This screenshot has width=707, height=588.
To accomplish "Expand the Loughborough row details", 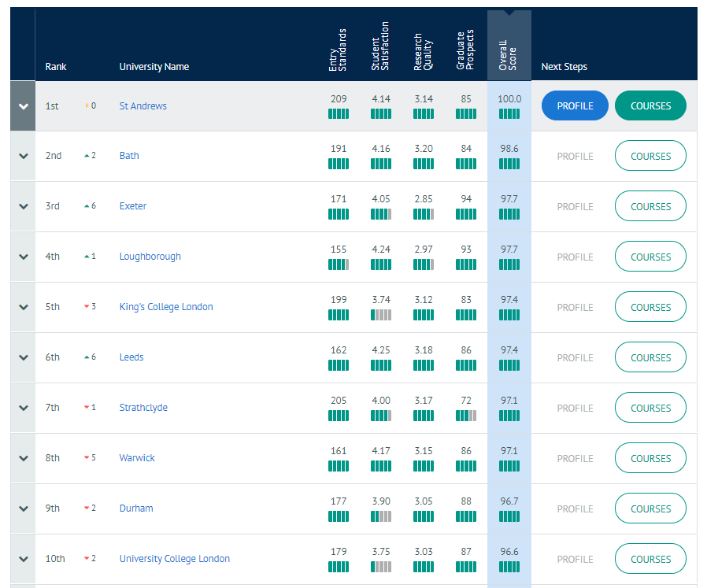I will (x=24, y=257).
